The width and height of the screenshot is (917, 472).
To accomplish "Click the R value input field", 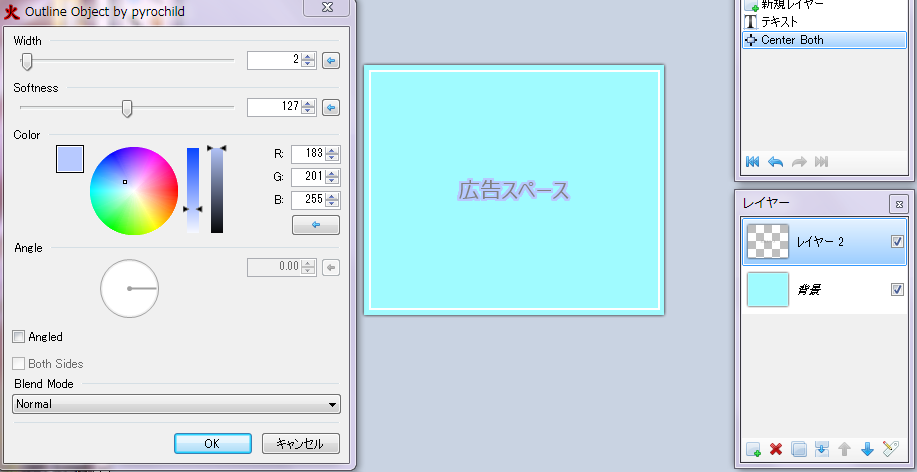I will (x=308, y=154).
